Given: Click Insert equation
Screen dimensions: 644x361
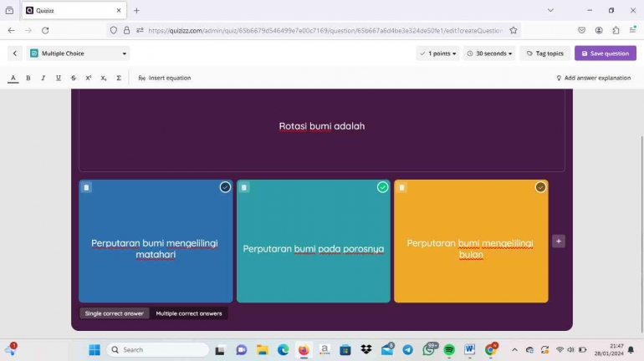Looking at the screenshot, I should point(165,78).
